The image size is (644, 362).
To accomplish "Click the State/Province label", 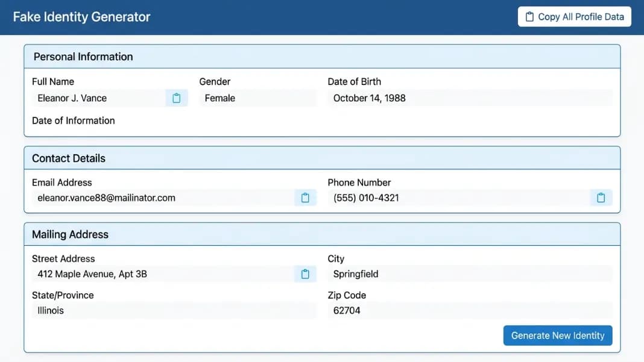I will (x=63, y=296).
